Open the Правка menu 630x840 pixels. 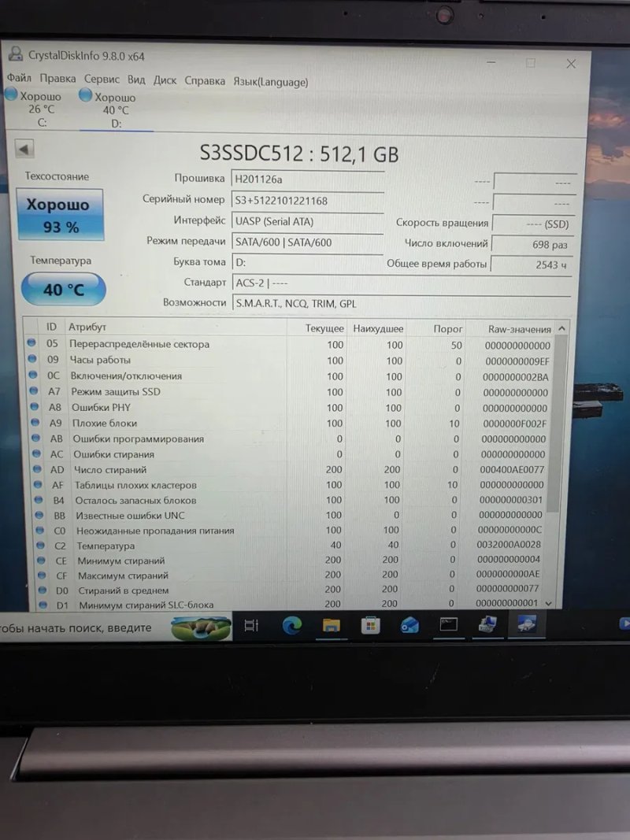tap(57, 78)
